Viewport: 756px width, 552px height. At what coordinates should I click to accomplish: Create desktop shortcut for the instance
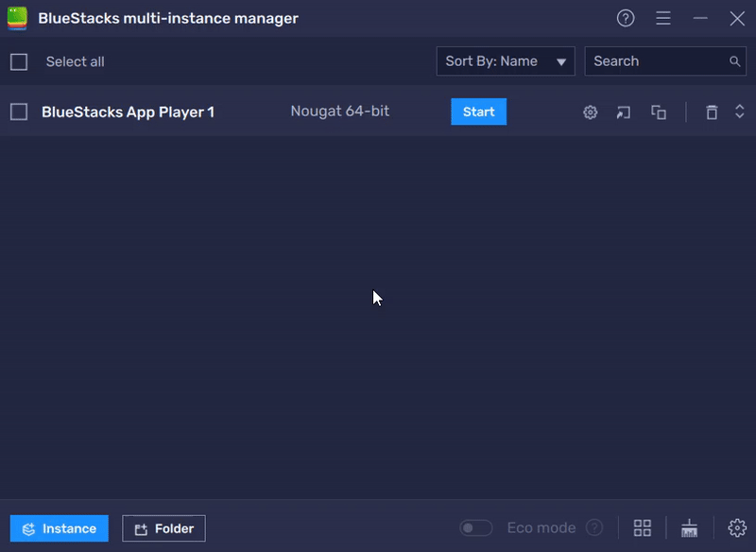[x=624, y=112]
